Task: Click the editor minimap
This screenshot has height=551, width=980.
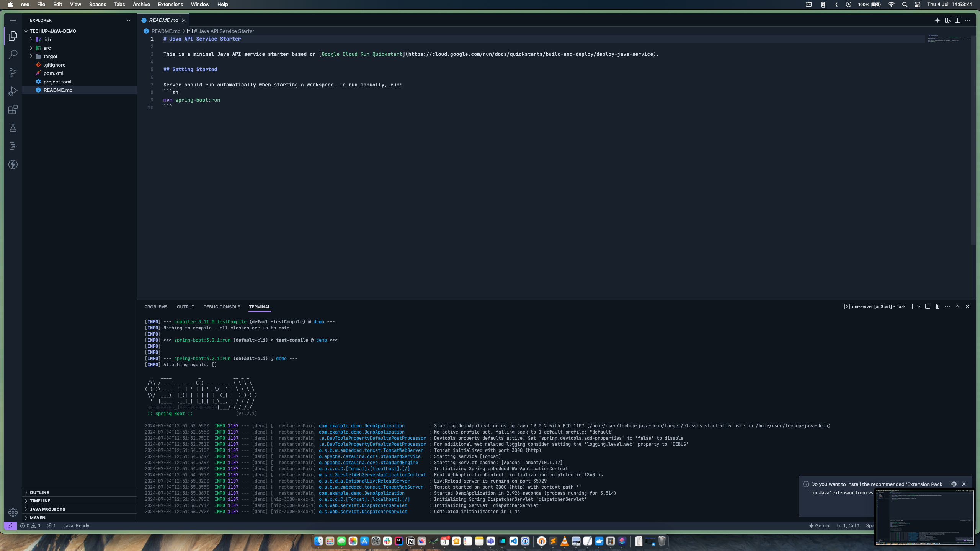Action: click(948, 39)
